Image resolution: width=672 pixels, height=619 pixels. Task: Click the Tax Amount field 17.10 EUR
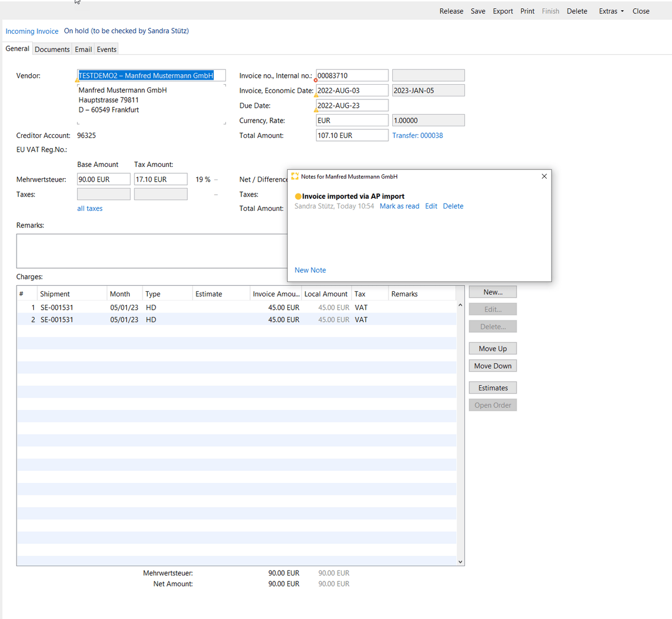(x=161, y=179)
